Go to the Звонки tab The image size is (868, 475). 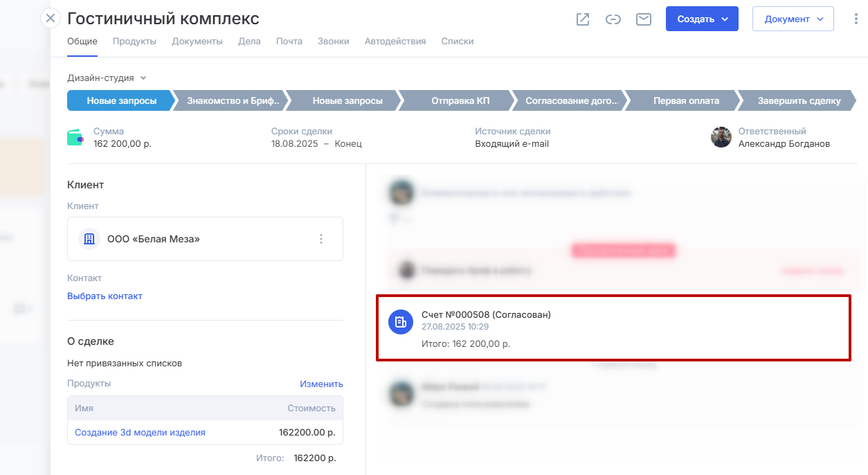(334, 42)
